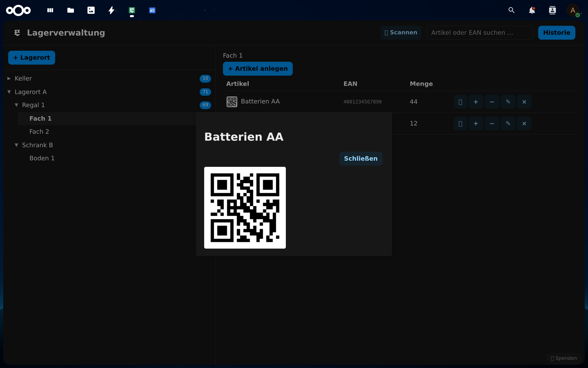Viewport: 588px width, 368px height.
Task: Select Fach 2 in the tree
Action: tap(39, 132)
